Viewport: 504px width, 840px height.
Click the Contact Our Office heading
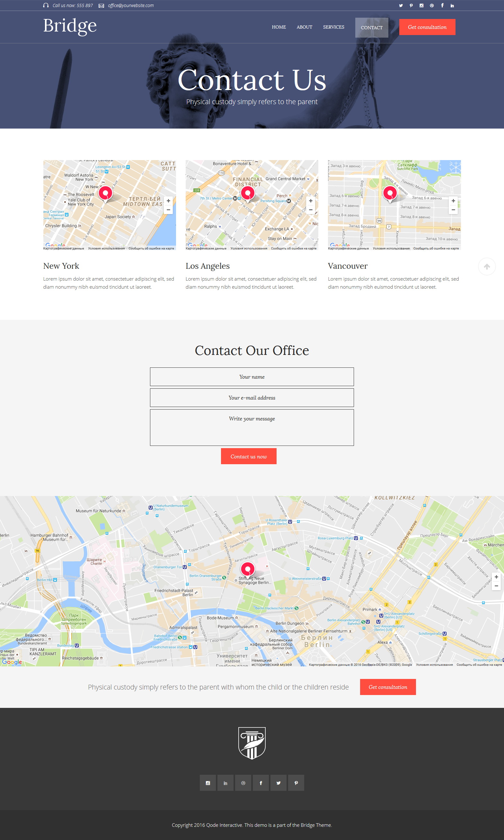click(252, 350)
